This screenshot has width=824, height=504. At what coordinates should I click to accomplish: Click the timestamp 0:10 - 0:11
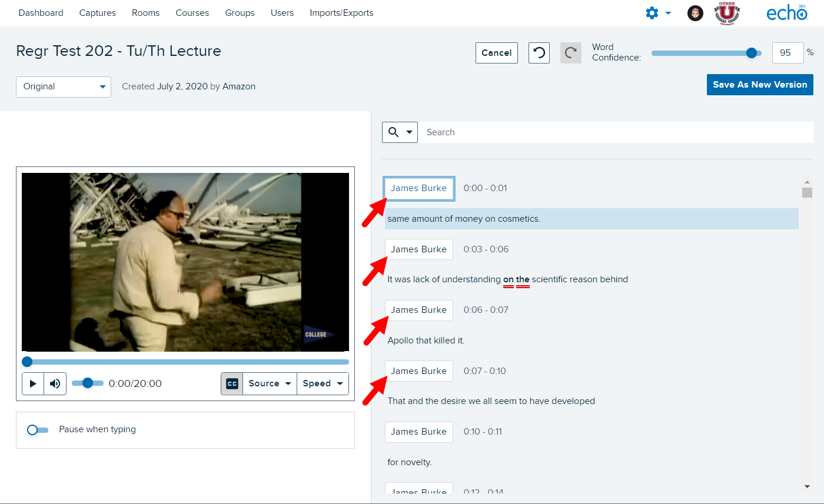click(x=483, y=432)
